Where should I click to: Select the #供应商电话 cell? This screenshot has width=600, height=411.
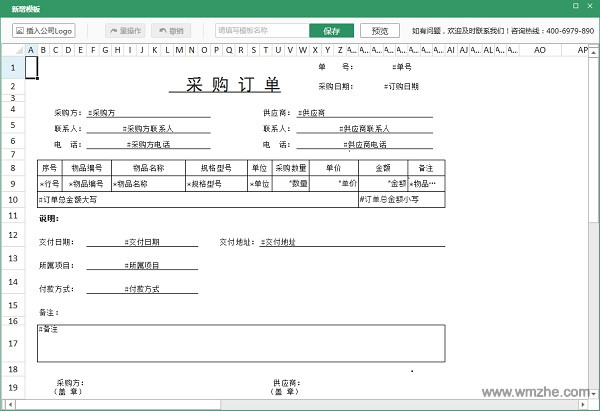click(x=365, y=144)
